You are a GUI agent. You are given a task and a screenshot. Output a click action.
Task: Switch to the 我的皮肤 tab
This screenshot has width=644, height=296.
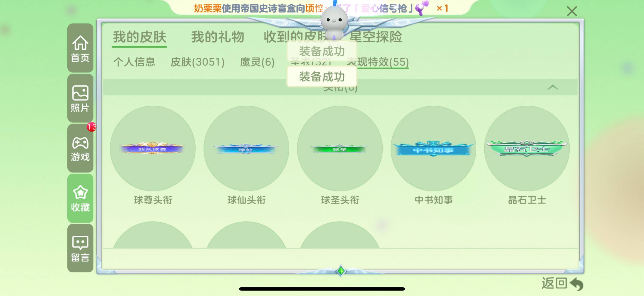(x=139, y=37)
